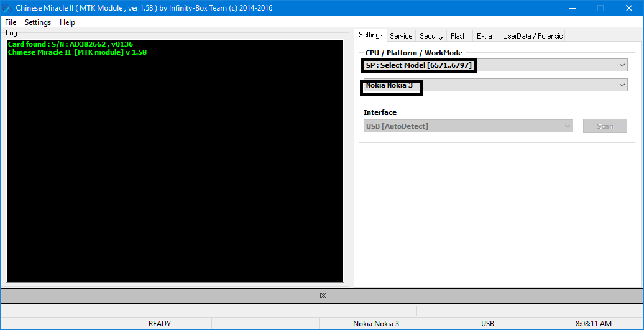Image resolution: width=644 pixels, height=330 pixels.
Task: Open the Settings menu in the menu bar
Action: (x=38, y=22)
